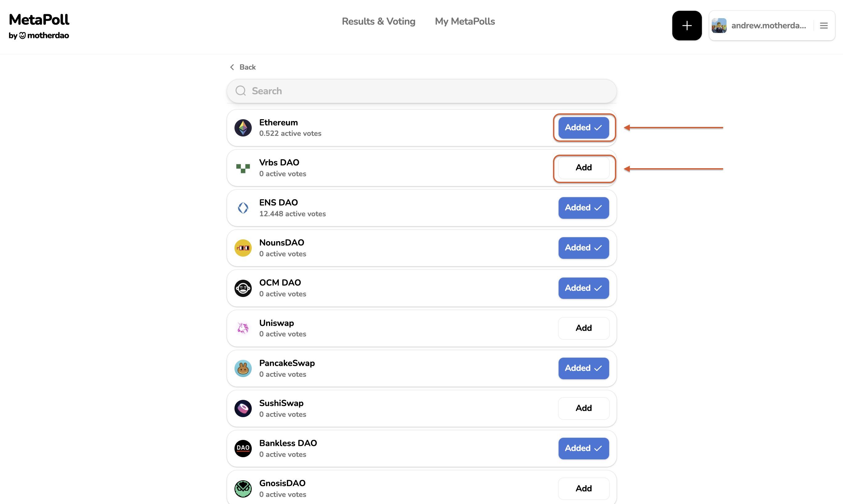Click the PancakeSwap bunny logo

(243, 368)
